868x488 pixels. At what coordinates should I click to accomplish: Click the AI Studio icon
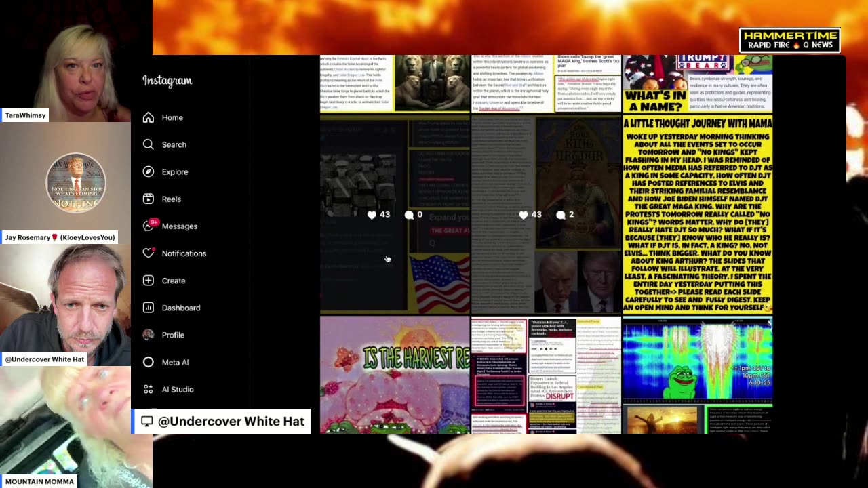(x=149, y=389)
